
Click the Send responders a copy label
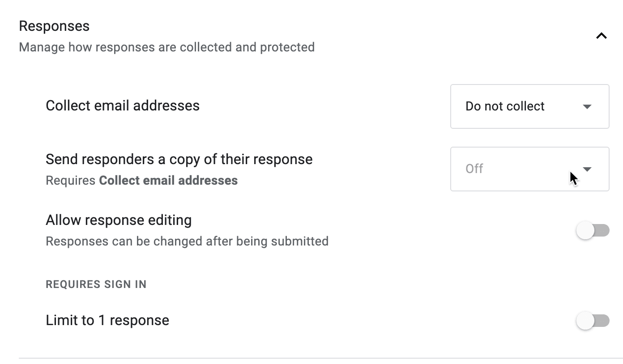(179, 159)
